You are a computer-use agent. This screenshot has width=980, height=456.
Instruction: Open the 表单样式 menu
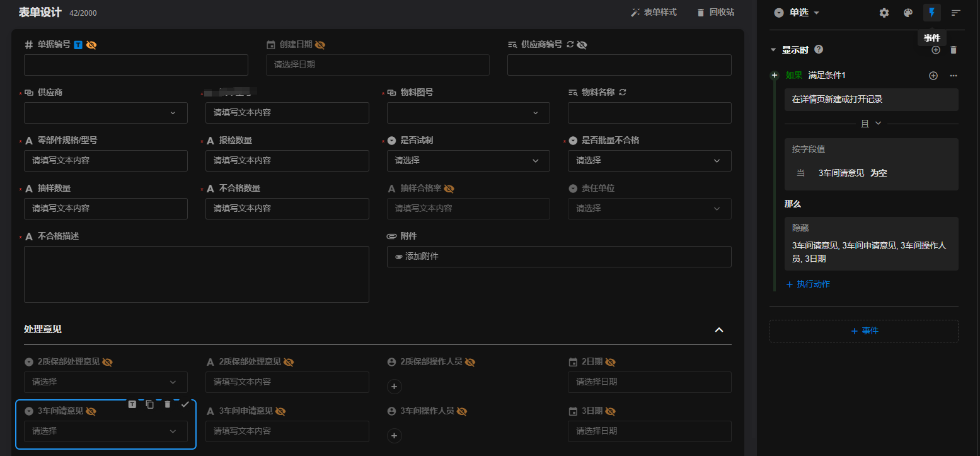pos(654,13)
